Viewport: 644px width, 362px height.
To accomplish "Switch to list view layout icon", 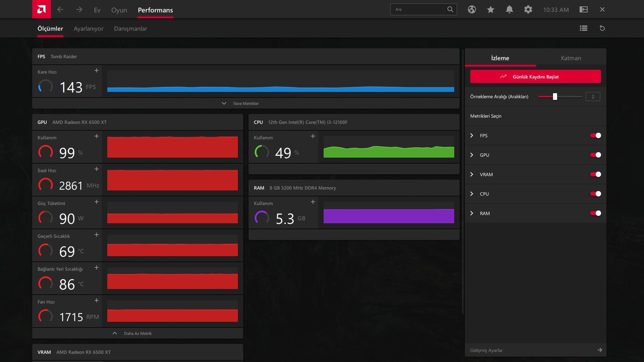I will (583, 28).
